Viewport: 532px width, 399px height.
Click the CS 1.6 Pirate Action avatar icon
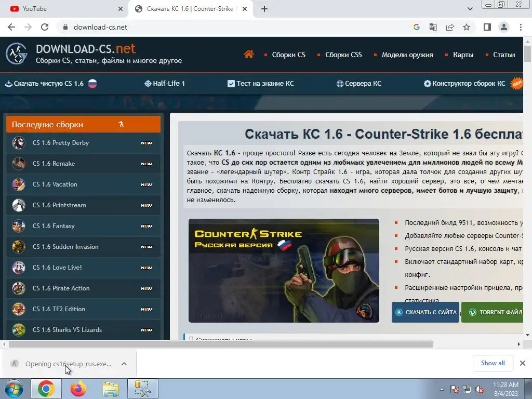coord(19,288)
